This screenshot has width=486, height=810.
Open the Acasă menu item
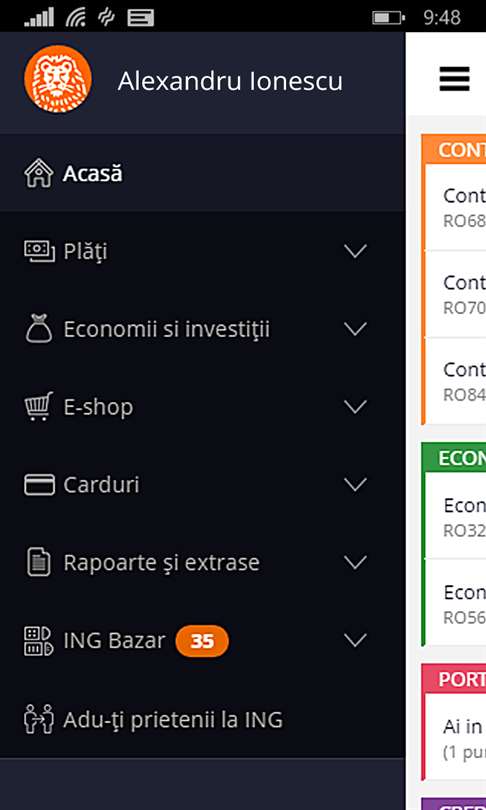pos(202,173)
